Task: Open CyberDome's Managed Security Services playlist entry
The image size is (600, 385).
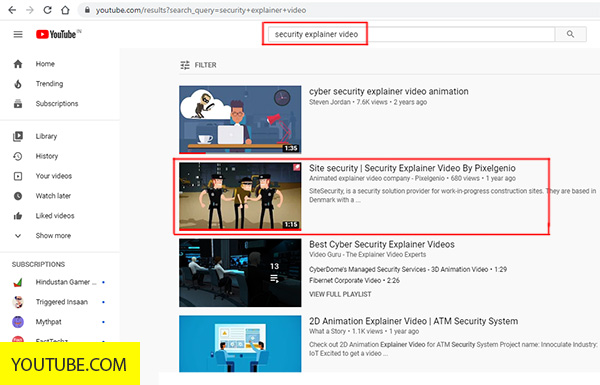Action: (408, 269)
